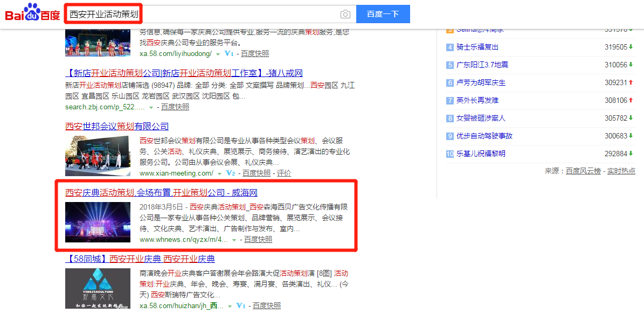
Task: Open camera image search in the search box
Action: coord(345,15)
